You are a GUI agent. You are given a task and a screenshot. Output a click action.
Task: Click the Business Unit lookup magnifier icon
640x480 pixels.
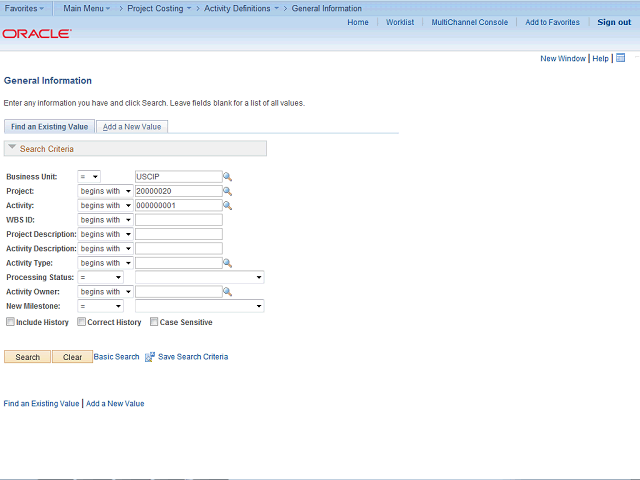point(227,177)
